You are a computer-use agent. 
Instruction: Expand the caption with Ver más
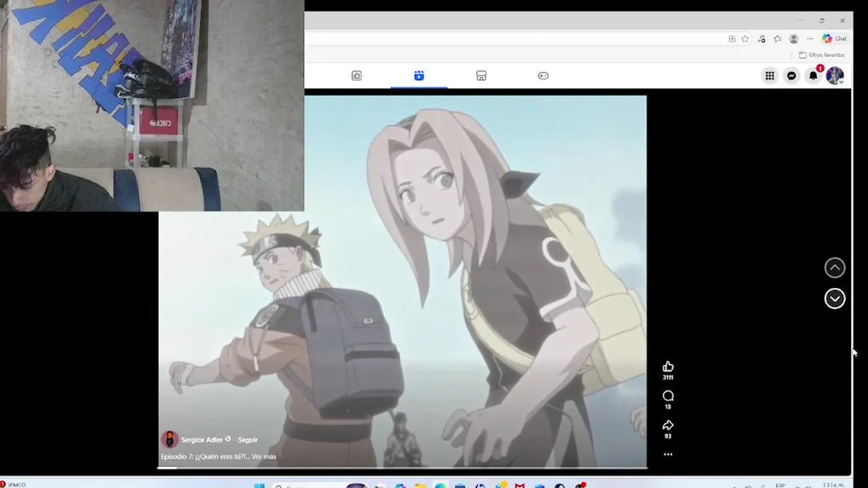(x=264, y=457)
